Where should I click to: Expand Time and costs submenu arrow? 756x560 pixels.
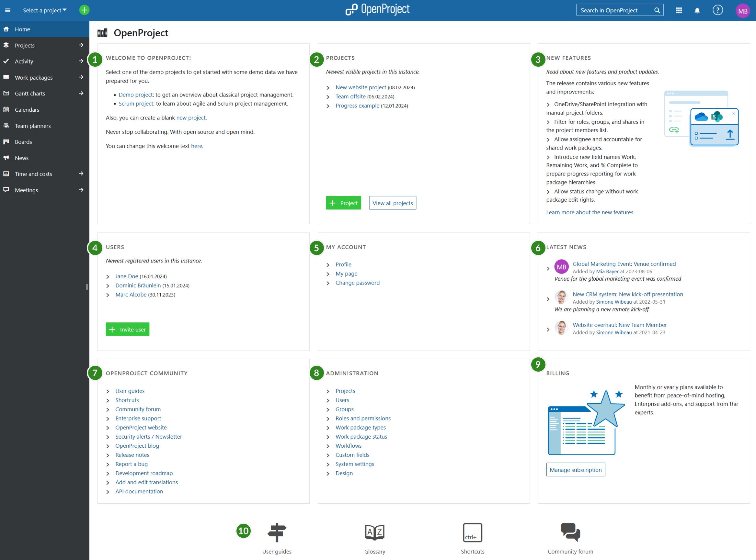tap(81, 174)
